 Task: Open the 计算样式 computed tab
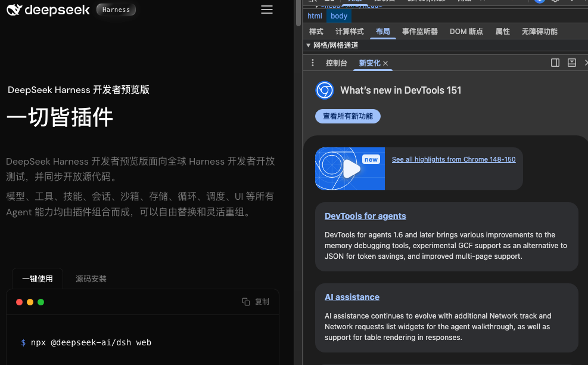coord(350,32)
